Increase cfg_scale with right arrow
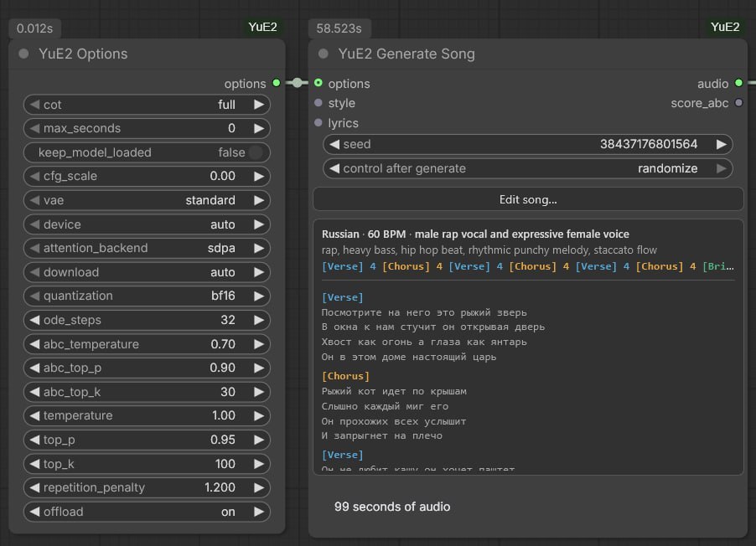756x546 pixels. coord(259,176)
